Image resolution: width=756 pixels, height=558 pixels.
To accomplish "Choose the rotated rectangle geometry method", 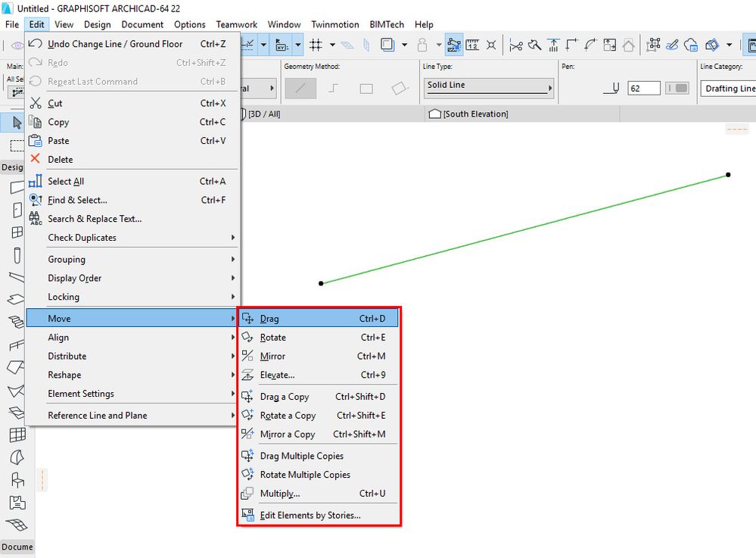I will pyautogui.click(x=400, y=89).
